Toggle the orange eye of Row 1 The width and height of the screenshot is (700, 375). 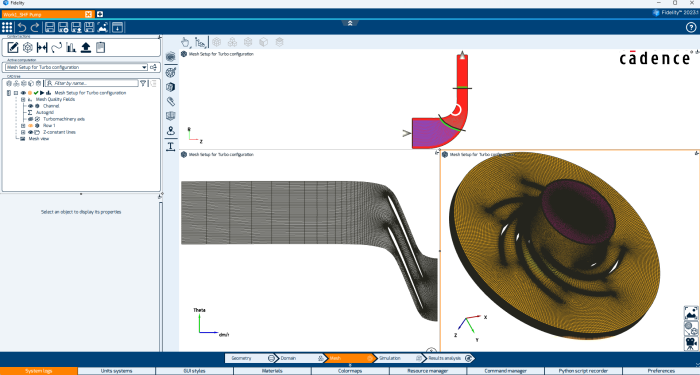30,126
